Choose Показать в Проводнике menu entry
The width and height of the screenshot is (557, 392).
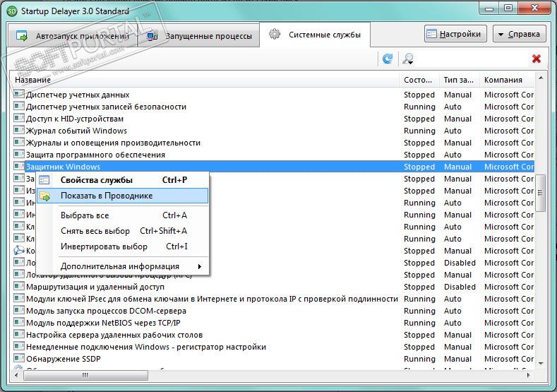click(123, 196)
